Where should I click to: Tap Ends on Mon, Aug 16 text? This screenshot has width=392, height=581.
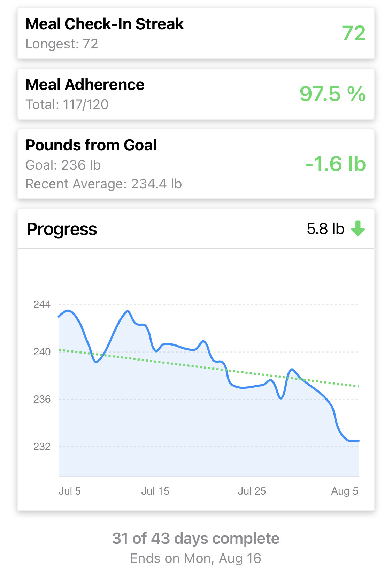click(195, 558)
